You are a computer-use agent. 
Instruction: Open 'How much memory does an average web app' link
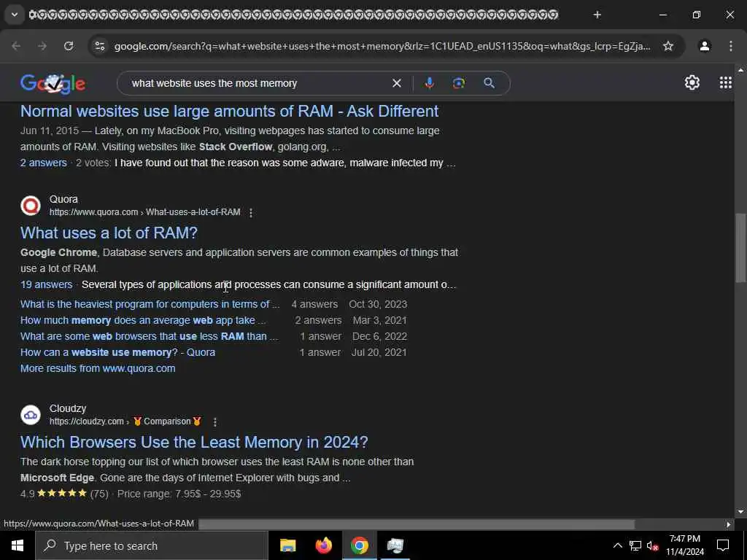[x=142, y=321]
